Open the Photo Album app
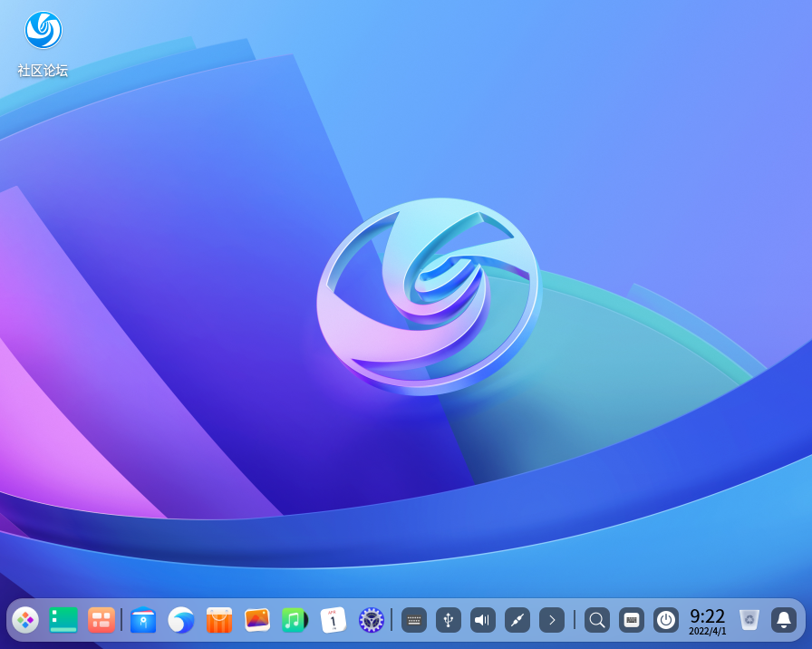The height and width of the screenshot is (649, 812). (256, 620)
